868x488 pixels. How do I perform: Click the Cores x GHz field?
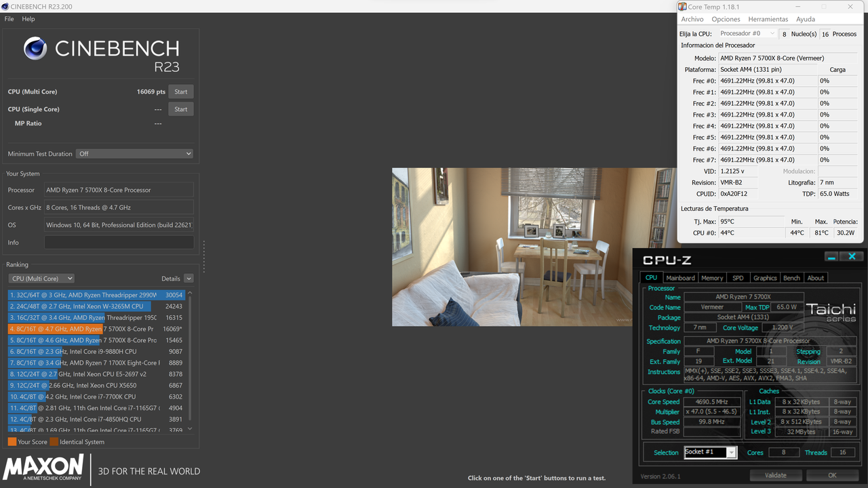(119, 207)
